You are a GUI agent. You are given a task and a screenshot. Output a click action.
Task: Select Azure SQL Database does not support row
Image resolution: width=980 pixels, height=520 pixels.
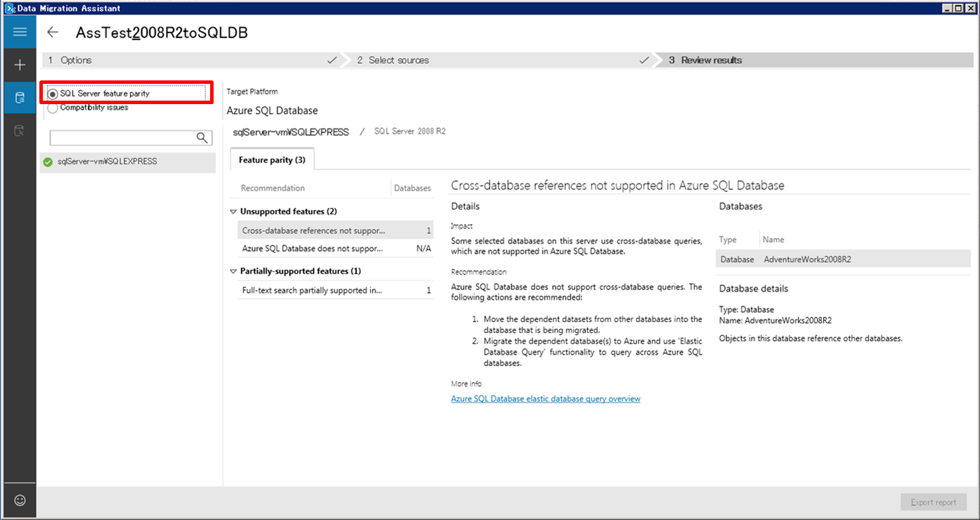(336, 248)
